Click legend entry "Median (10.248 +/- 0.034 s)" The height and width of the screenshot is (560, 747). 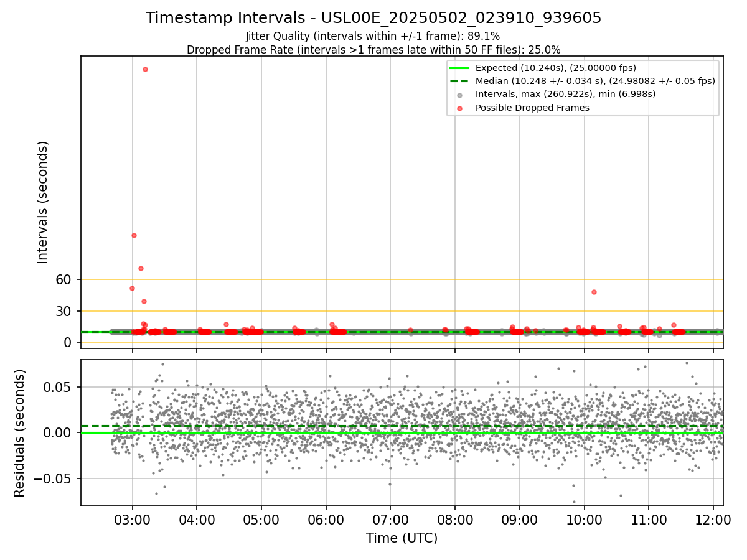click(595, 81)
